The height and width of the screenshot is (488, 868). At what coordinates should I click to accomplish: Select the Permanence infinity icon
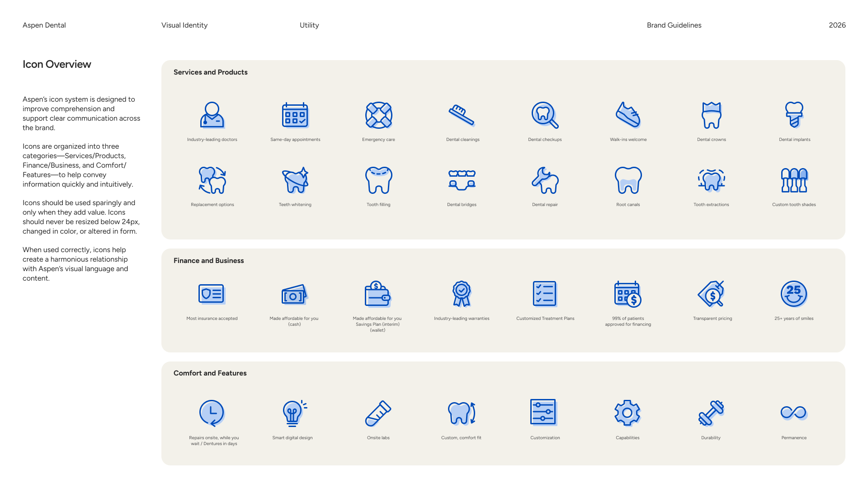[x=793, y=413]
